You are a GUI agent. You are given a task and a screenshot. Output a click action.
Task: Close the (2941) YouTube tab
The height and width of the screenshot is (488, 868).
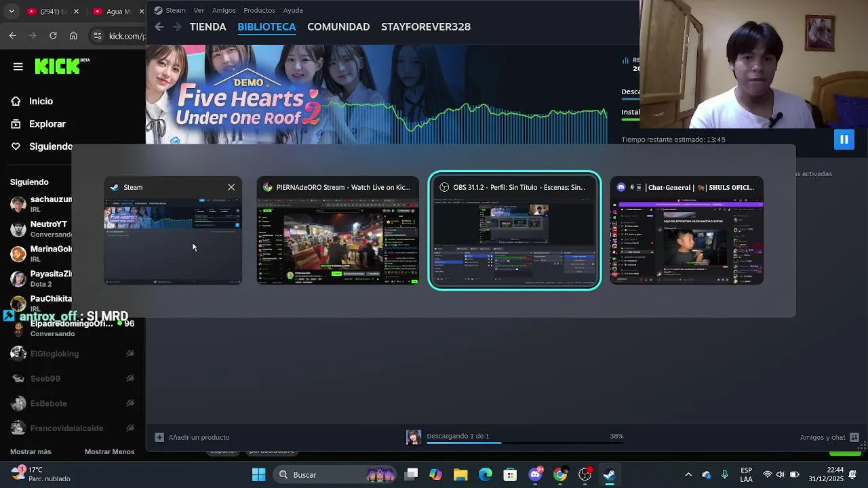[x=76, y=12]
